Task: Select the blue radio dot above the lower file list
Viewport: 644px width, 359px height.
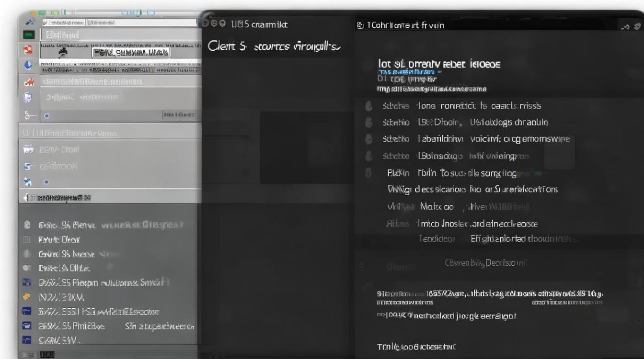Action: (x=46, y=182)
